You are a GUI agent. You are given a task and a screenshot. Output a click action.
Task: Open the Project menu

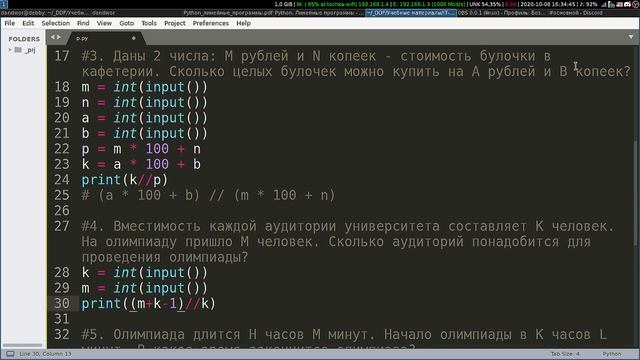[175, 23]
